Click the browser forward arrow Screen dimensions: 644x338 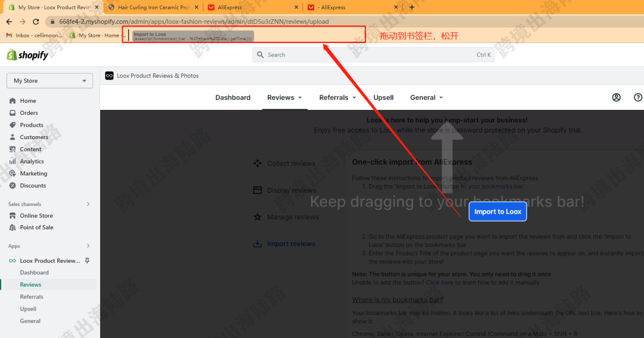(23, 21)
